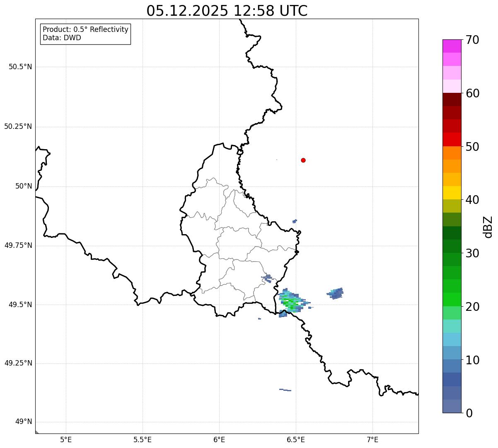
Task: Click the 49.25°N latitude label
Action: click(x=18, y=363)
